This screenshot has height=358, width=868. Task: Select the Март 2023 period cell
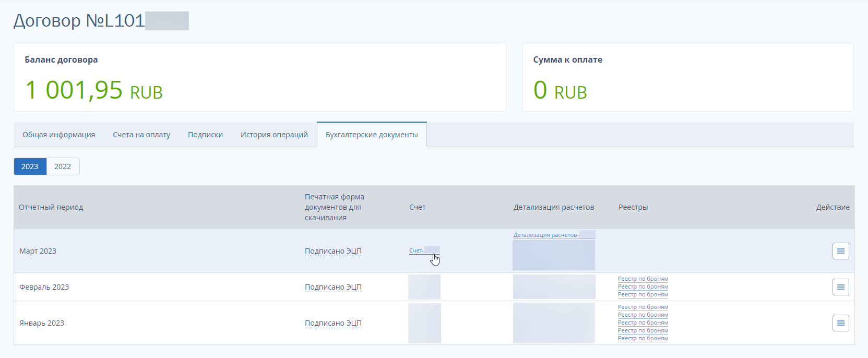(x=38, y=251)
